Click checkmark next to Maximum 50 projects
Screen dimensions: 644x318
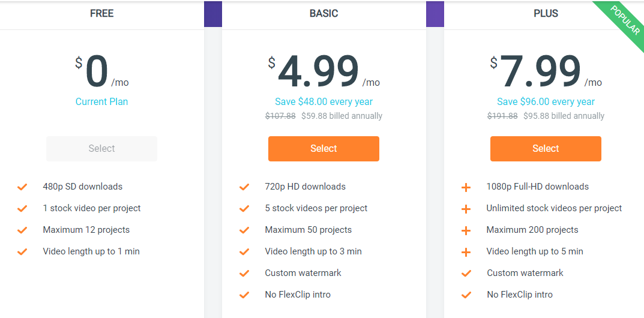[244, 230]
